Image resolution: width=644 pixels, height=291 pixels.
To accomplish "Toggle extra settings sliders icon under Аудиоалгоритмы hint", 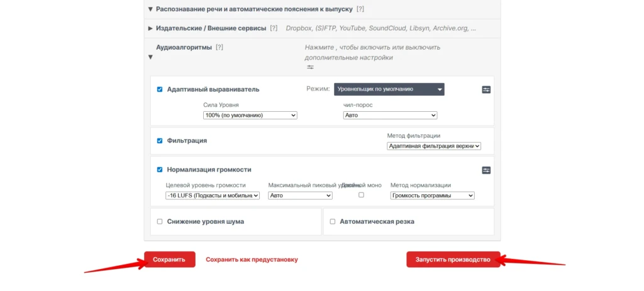I will click(x=310, y=67).
